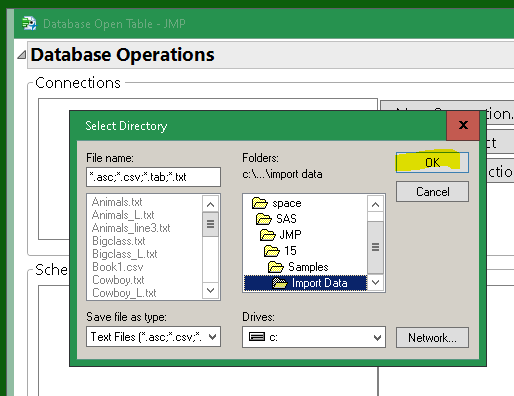Click Animals.txt in file list

pyautogui.click(x=117, y=202)
